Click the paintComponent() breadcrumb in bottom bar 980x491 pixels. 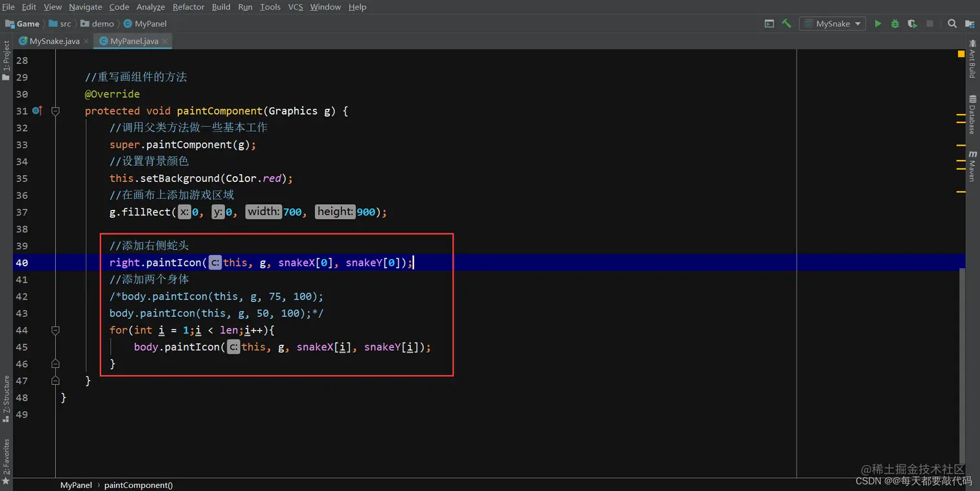[x=139, y=485]
